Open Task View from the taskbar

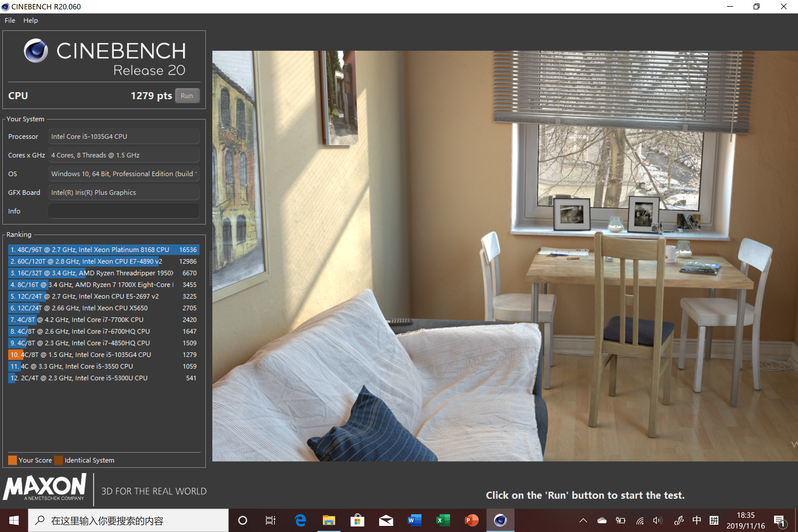(270, 520)
